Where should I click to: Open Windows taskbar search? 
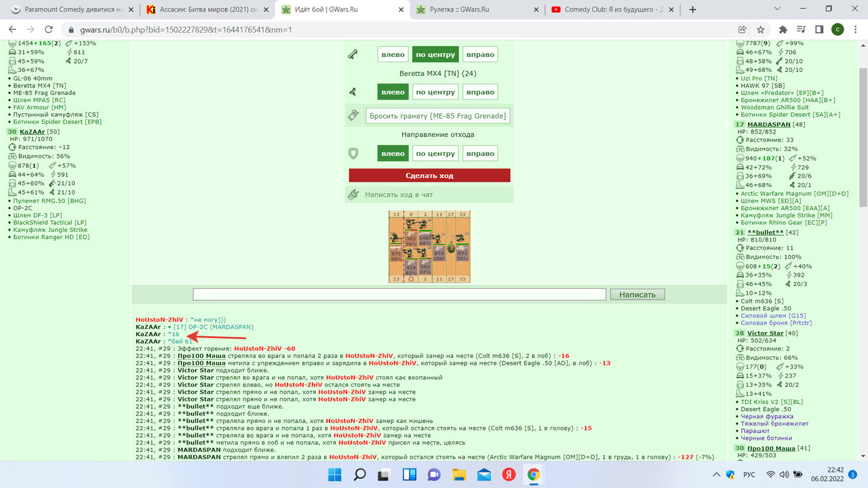(360, 474)
